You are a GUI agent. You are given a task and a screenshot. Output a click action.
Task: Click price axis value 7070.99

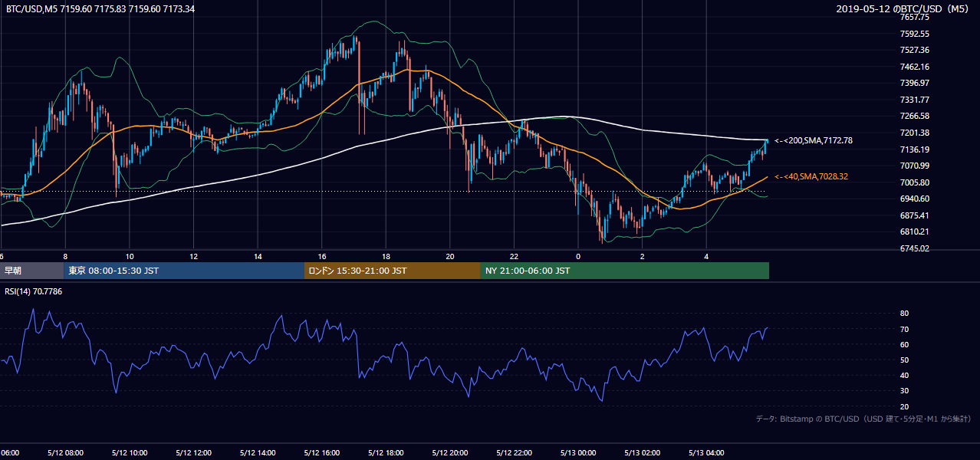[915, 166]
